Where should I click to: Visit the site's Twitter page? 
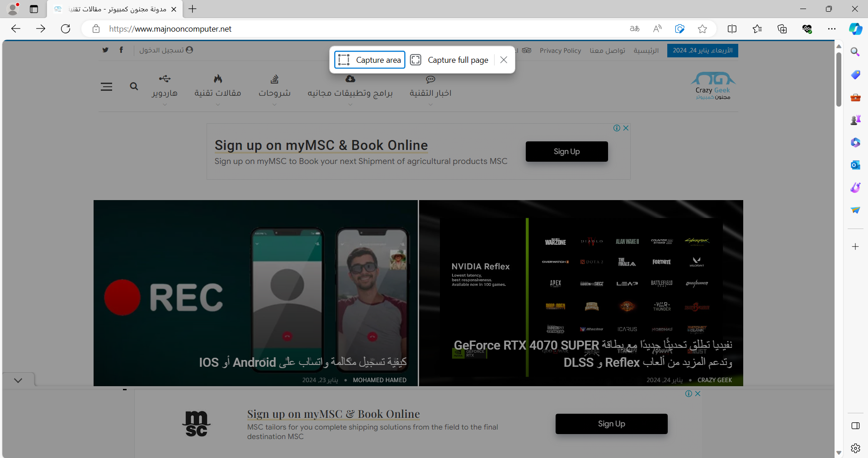pyautogui.click(x=105, y=50)
